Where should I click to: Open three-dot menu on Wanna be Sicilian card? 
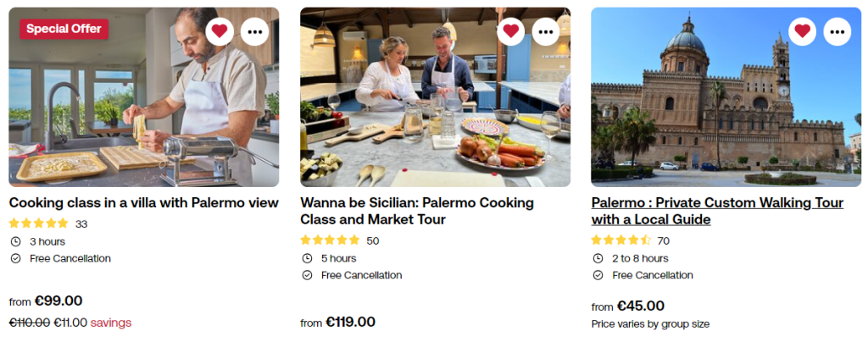(546, 31)
